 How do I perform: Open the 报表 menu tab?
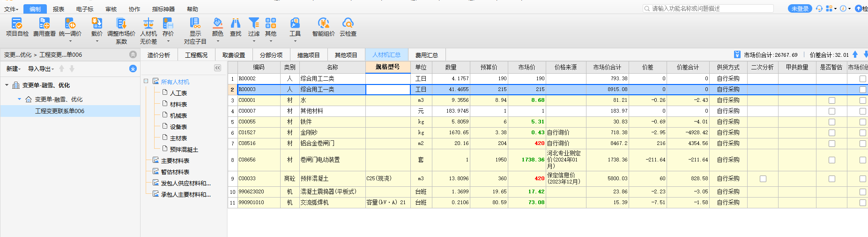point(59,9)
